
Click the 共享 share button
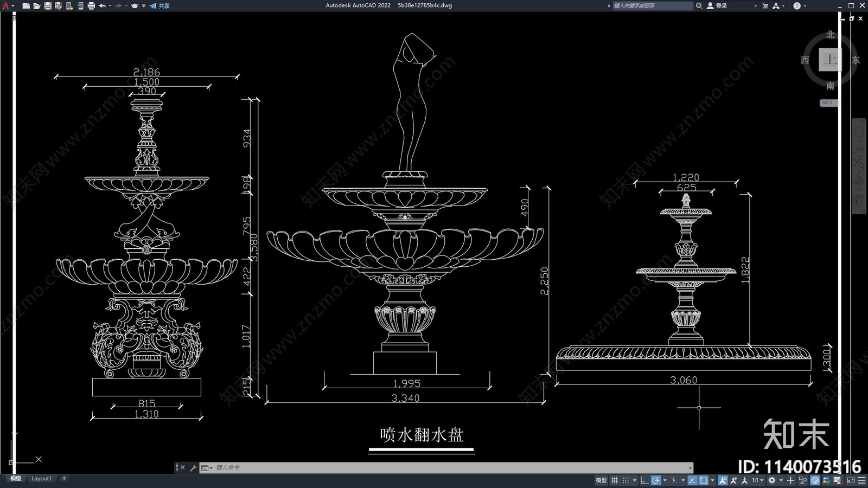click(x=159, y=6)
